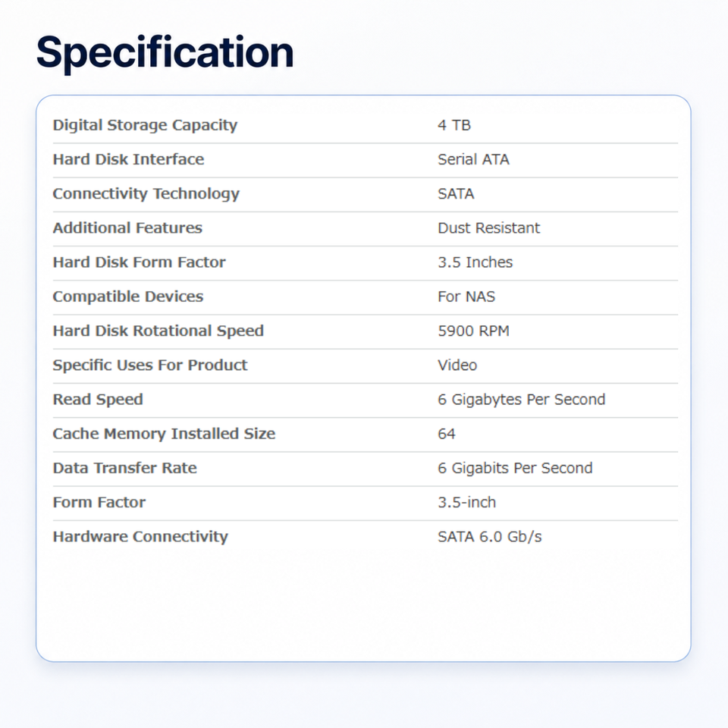Select the Additional Features label
728x728 pixels.
[127, 228]
